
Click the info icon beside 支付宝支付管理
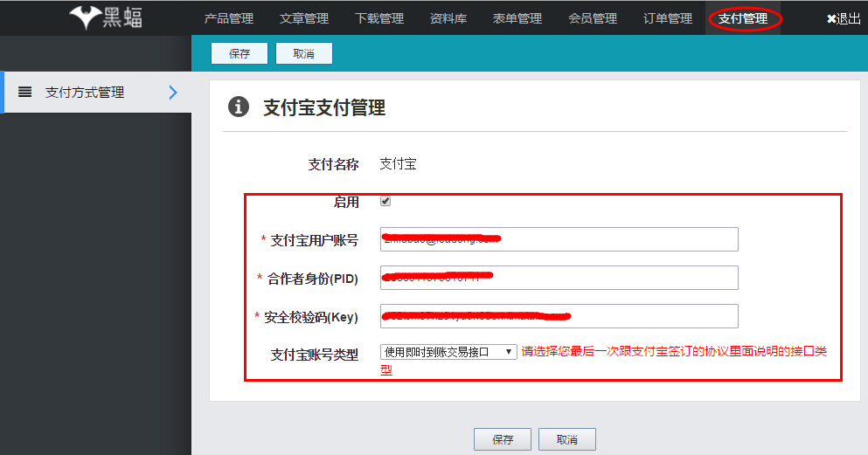239,107
